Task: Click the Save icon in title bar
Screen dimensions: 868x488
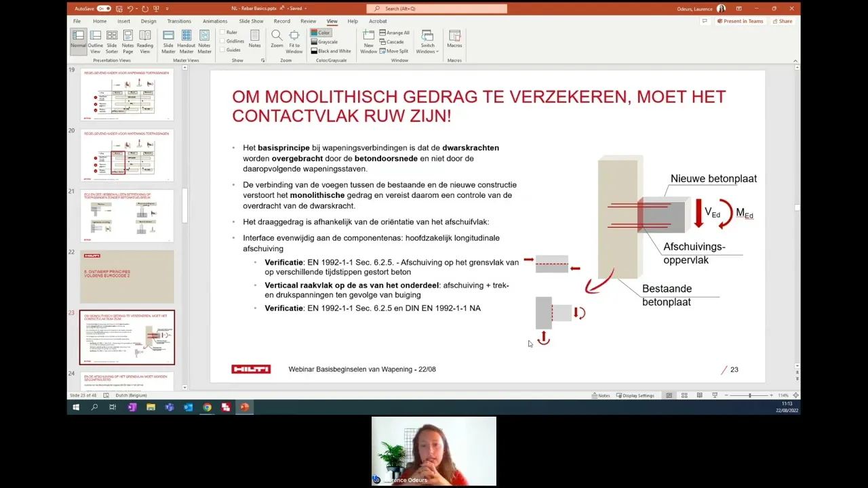Action: coord(119,9)
